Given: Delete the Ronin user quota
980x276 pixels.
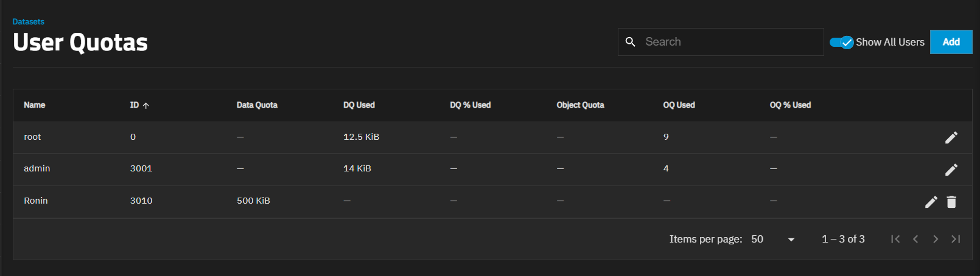Looking at the screenshot, I should [952, 202].
